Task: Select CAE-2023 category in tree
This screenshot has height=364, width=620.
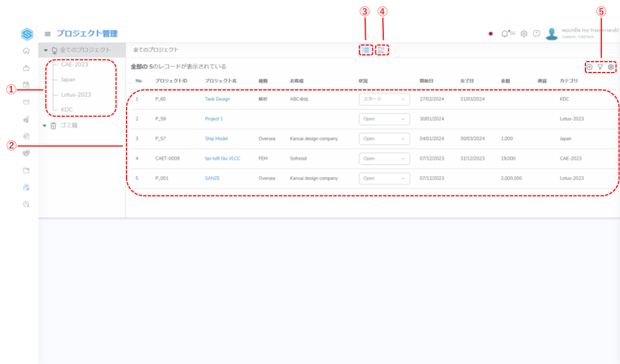Action: (74, 65)
